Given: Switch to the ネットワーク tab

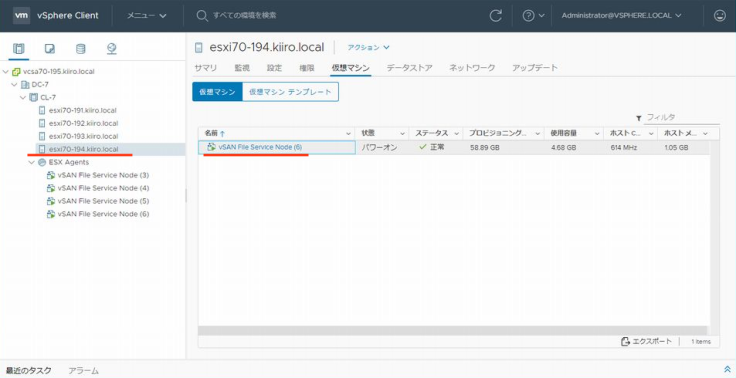Looking at the screenshot, I should click(472, 68).
